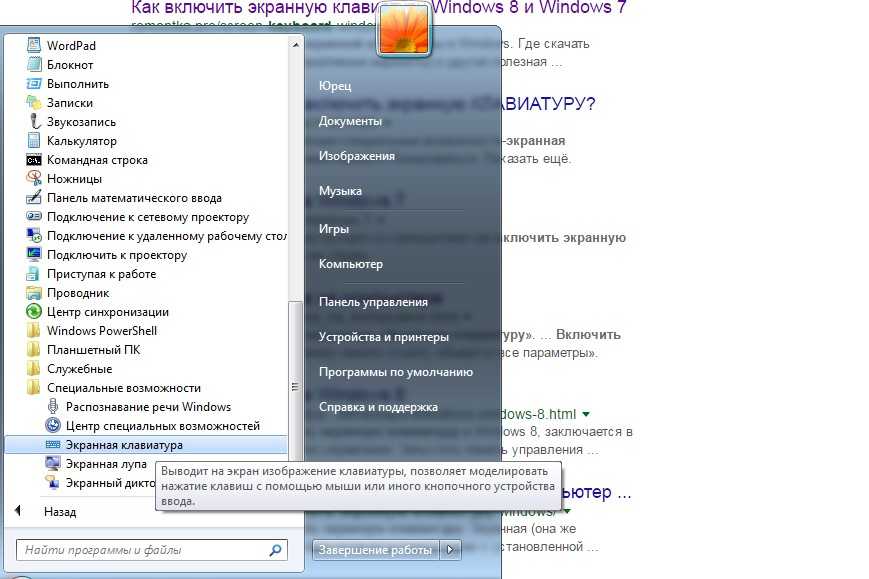
Task: Open Панель управления
Action: point(373,302)
